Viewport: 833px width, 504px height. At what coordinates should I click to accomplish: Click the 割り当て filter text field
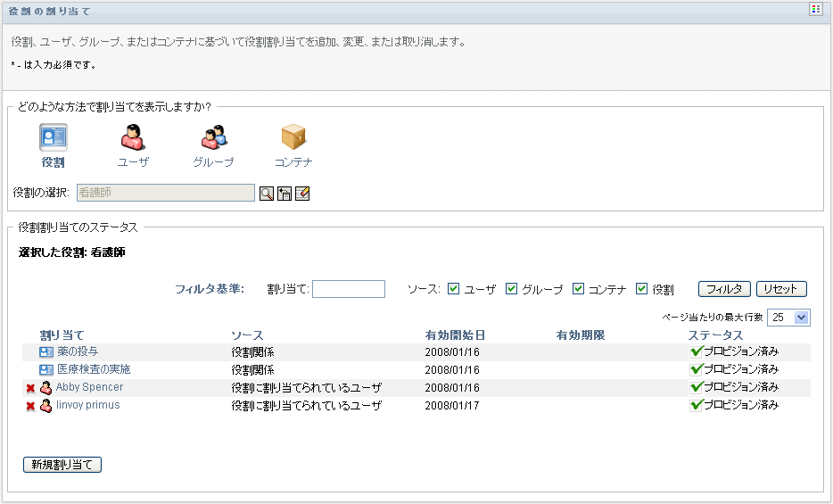[349, 289]
